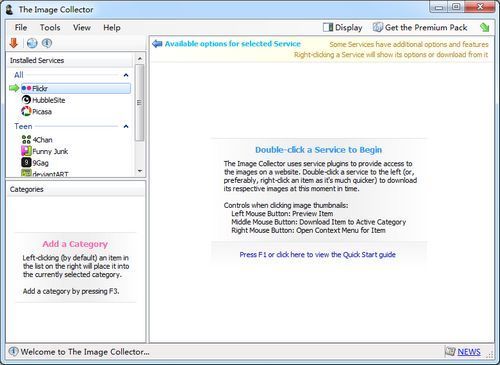
Task: Click the globe icon in the toolbar
Action: 32,43
